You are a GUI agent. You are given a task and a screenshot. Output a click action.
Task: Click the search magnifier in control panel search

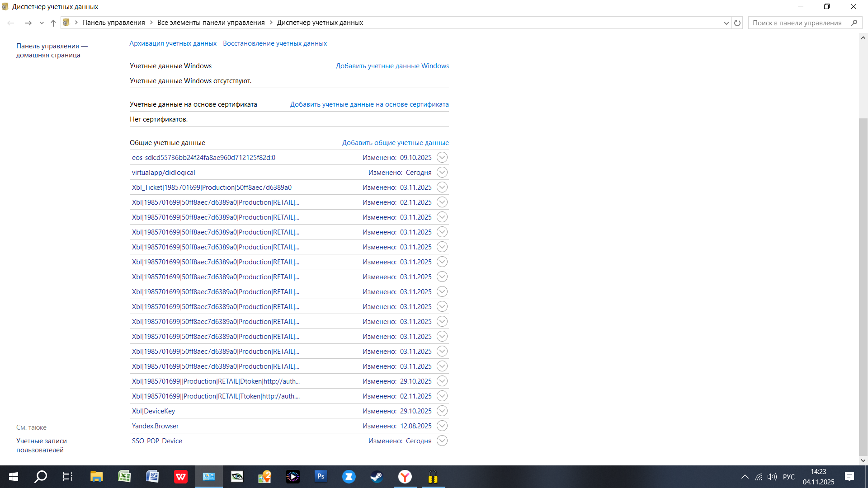point(854,23)
